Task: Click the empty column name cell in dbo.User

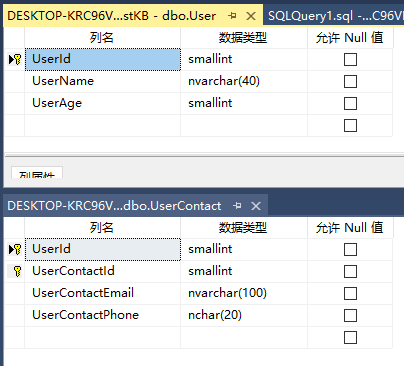Action: point(103,125)
